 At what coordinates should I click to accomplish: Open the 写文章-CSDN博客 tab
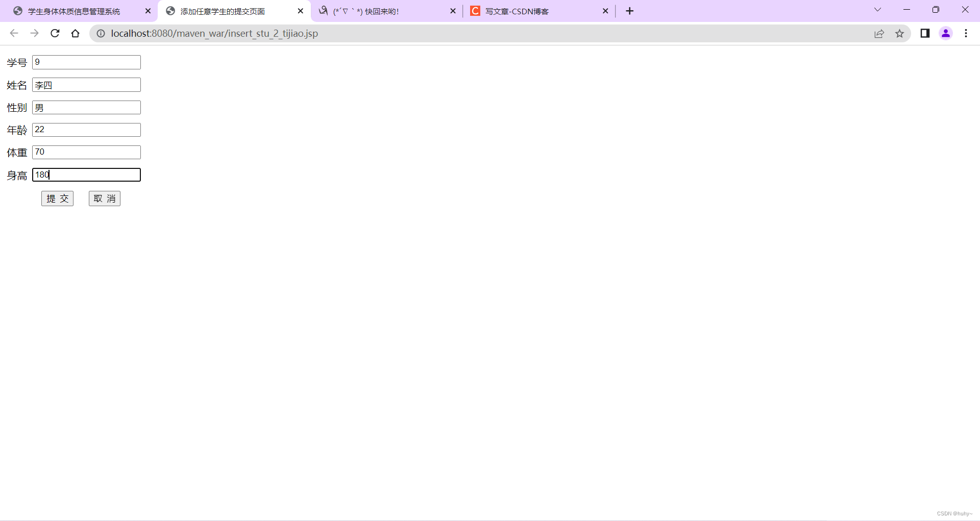pyautogui.click(x=539, y=11)
